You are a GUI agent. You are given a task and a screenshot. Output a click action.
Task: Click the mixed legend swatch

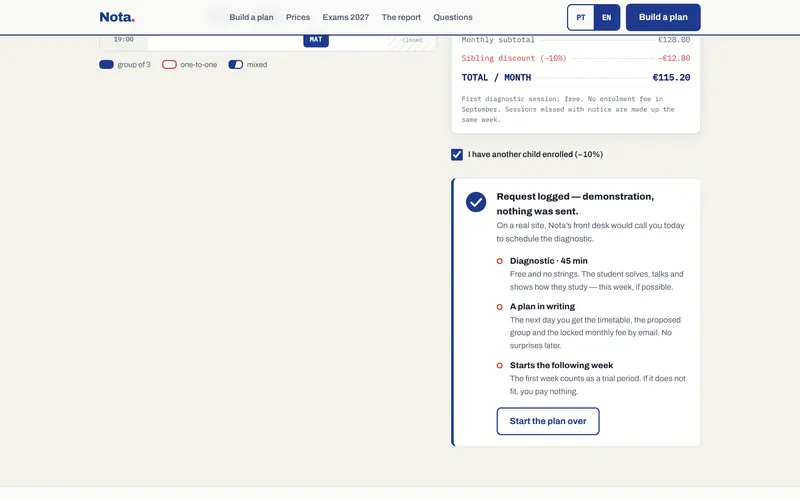(x=236, y=64)
